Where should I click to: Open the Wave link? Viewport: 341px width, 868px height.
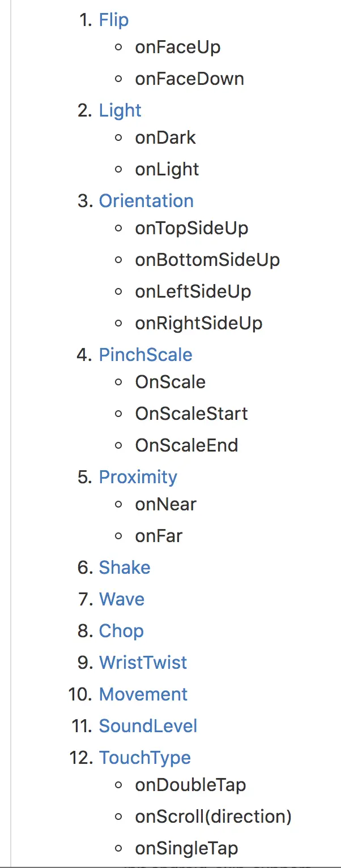[122, 599]
